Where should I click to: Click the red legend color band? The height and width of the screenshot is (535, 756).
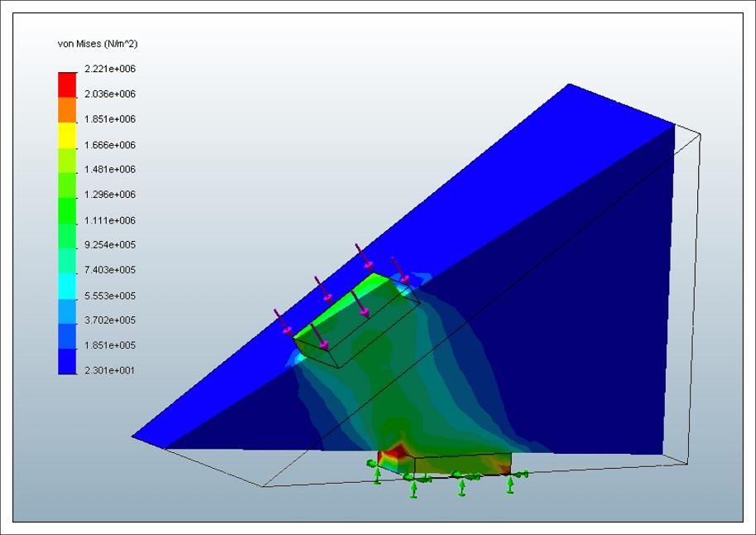pyautogui.click(x=67, y=85)
